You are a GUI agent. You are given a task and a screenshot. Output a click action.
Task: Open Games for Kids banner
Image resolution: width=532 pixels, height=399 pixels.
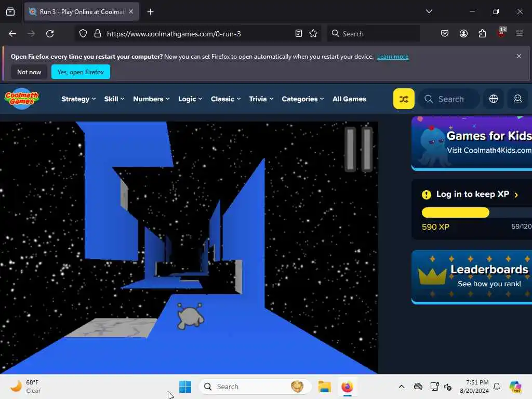pyautogui.click(x=472, y=143)
